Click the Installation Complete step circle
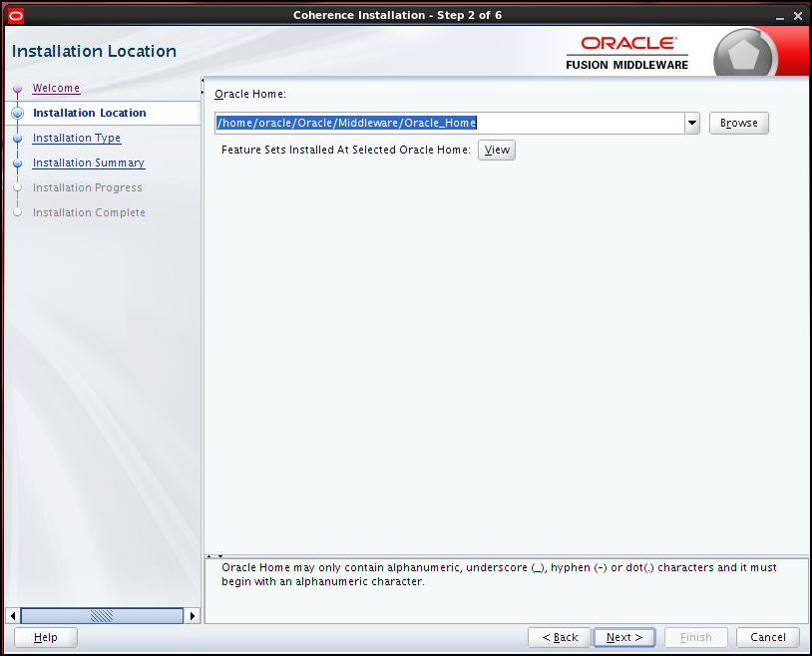 [x=17, y=212]
